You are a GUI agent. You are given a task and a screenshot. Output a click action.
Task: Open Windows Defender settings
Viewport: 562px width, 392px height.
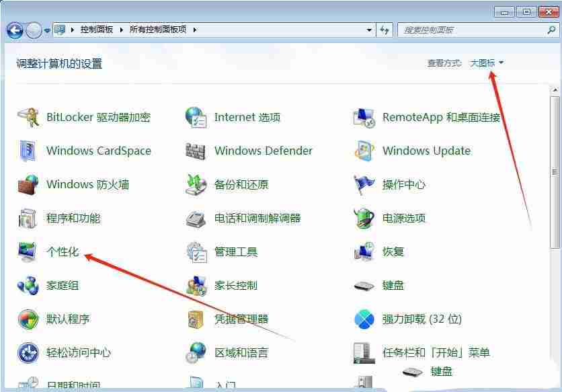pyautogui.click(x=262, y=151)
